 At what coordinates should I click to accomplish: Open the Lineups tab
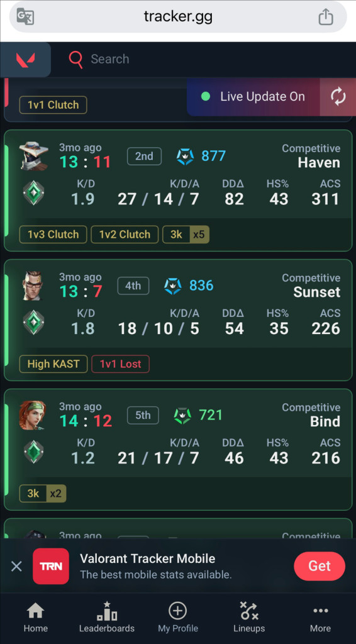pyautogui.click(x=249, y=618)
